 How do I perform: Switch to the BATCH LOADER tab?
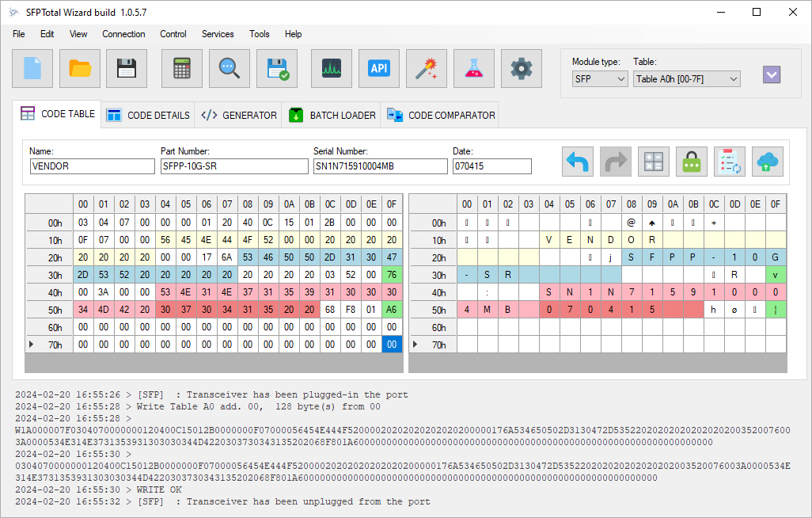(332, 115)
